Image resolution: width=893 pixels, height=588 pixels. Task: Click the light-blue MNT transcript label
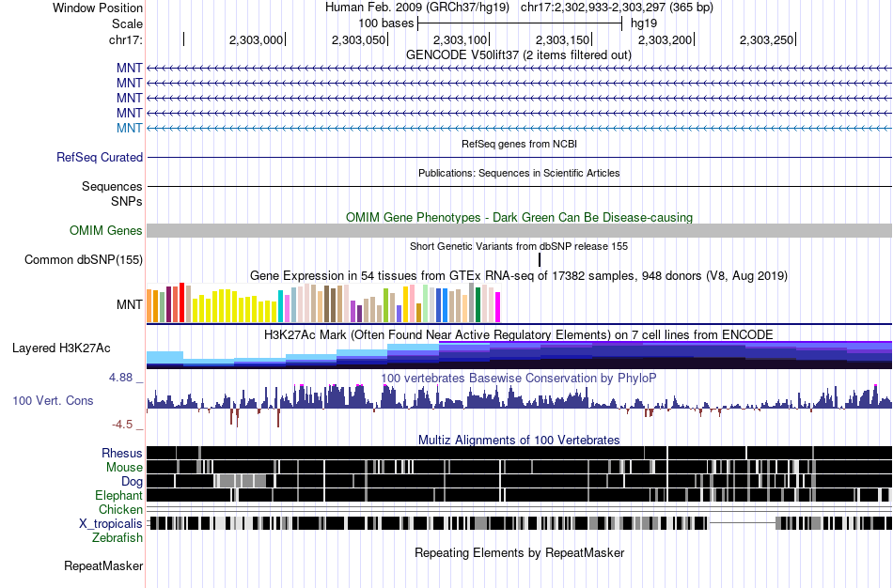130,128
